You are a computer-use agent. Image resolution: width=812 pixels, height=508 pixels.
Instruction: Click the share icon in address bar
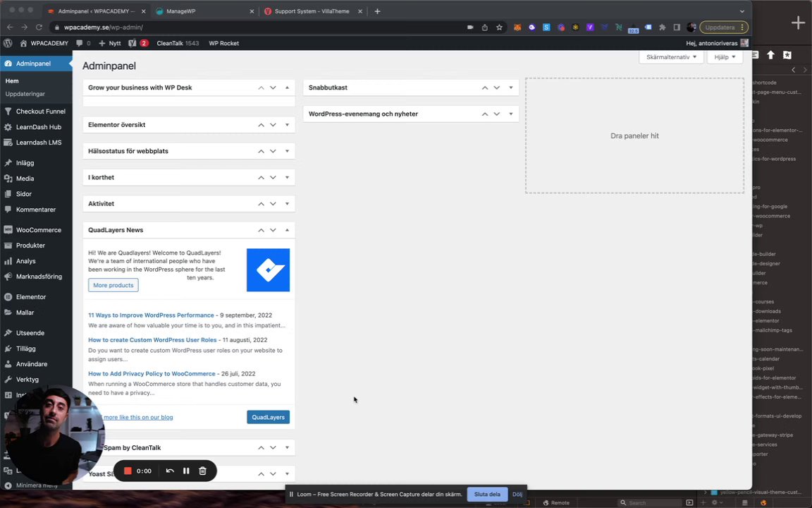tap(485, 27)
